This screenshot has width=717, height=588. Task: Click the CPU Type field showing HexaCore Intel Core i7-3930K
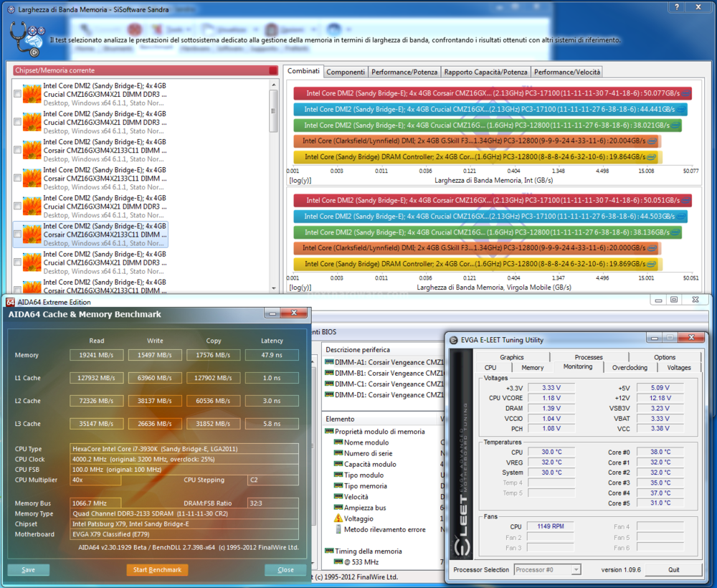point(184,449)
